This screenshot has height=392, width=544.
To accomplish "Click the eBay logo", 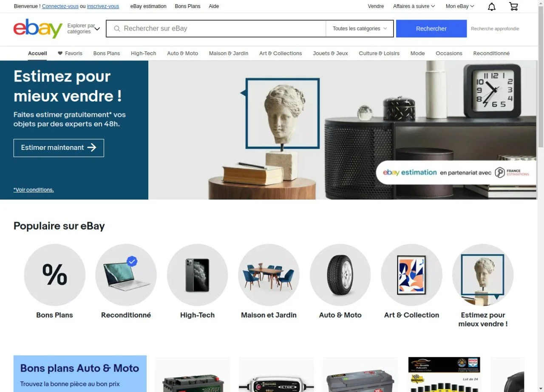I will click(x=38, y=28).
